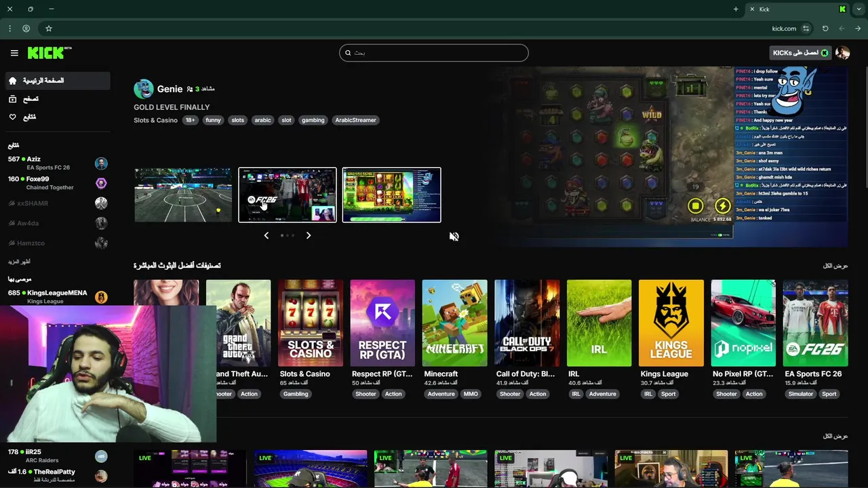Open Respect RP (GTA) category card
868x488 pixels.
pos(382,323)
